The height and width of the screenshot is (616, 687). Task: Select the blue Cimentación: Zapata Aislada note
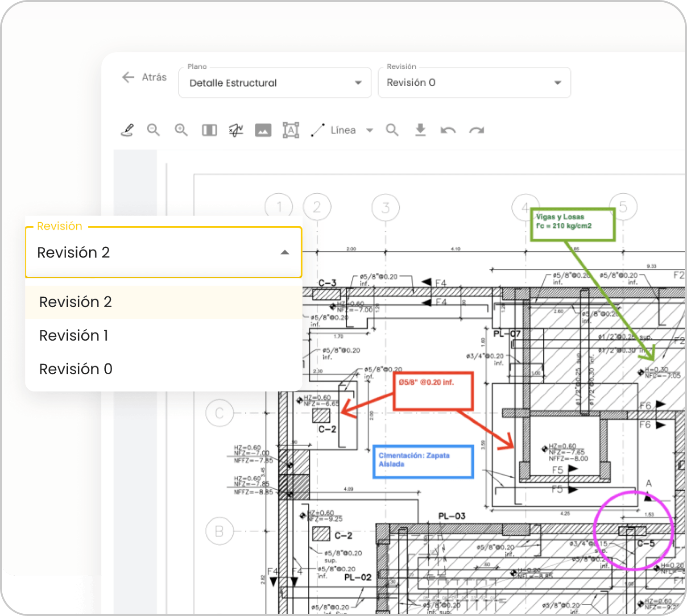click(x=423, y=462)
